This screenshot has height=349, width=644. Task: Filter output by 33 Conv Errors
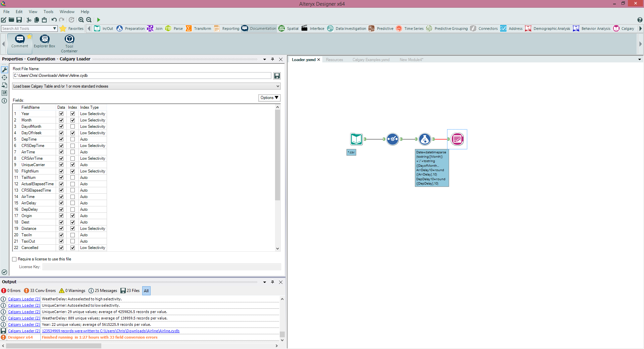[40, 291]
